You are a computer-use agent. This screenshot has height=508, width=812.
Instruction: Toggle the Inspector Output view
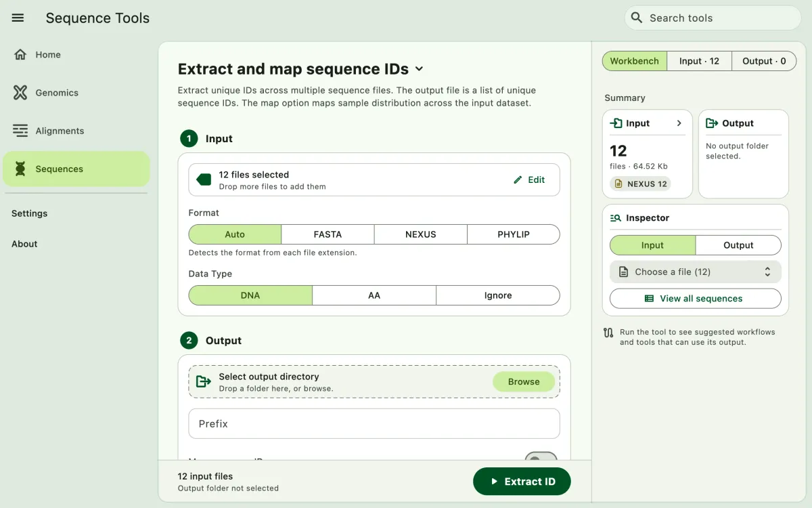(x=738, y=245)
